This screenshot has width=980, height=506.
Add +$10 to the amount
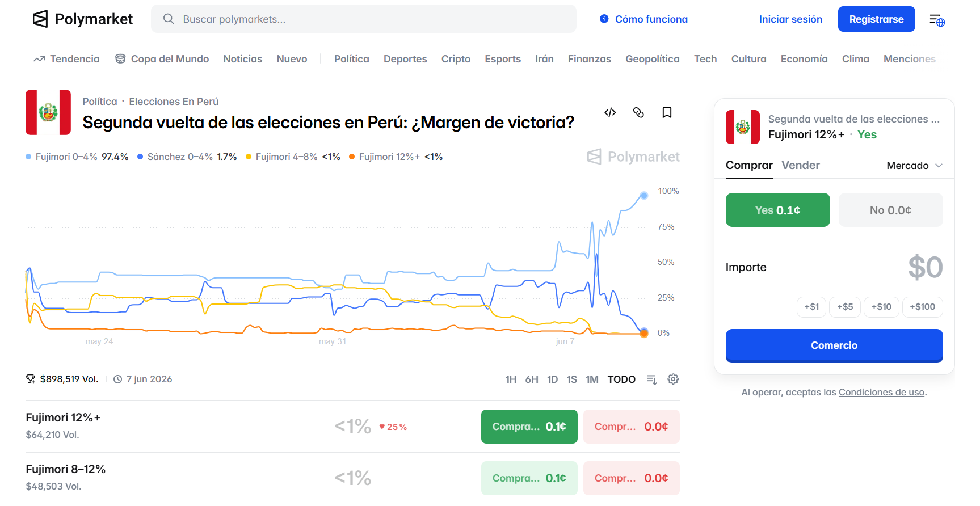click(x=881, y=307)
